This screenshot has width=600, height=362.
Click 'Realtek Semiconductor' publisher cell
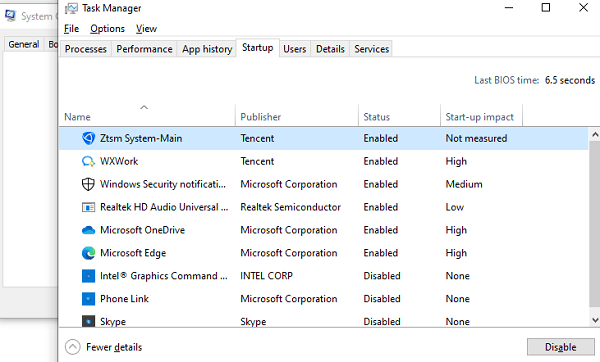point(290,207)
